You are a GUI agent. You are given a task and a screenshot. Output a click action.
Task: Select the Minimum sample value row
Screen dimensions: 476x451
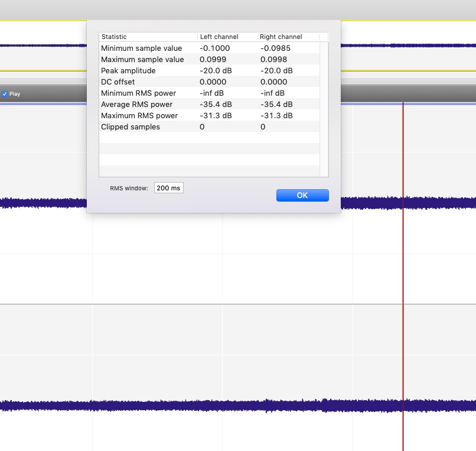tap(142, 48)
